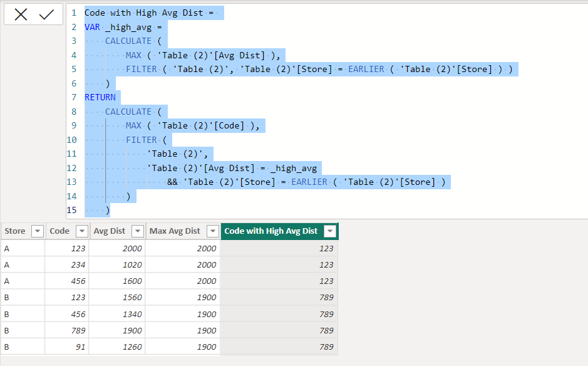This screenshot has height=366, width=588.
Task: Click EARLIER function on line 13
Action: (309, 182)
